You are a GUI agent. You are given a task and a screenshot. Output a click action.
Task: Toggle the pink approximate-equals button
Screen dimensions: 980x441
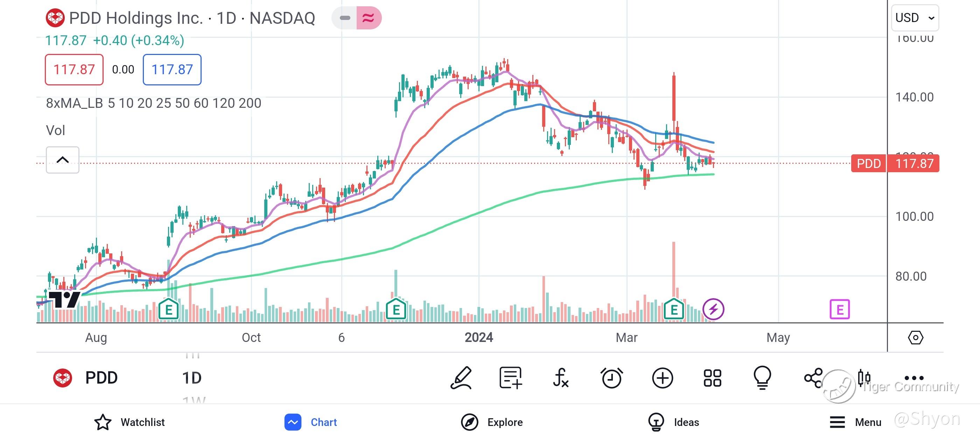pyautogui.click(x=368, y=18)
